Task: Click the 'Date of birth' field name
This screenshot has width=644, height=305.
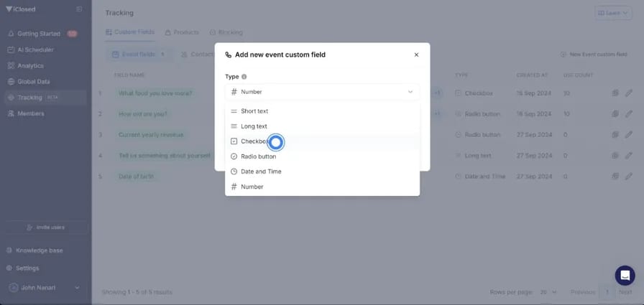Action: pyautogui.click(x=136, y=177)
